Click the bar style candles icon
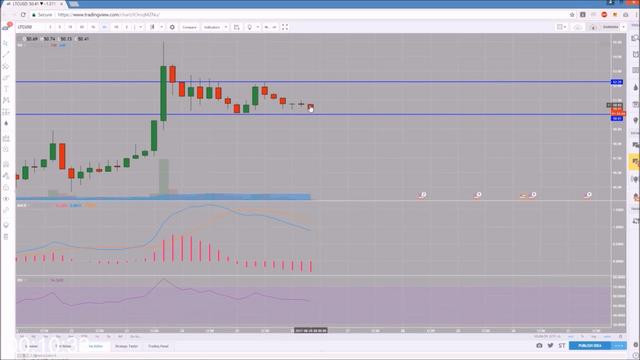This screenshot has height=360, width=640. coord(152,27)
